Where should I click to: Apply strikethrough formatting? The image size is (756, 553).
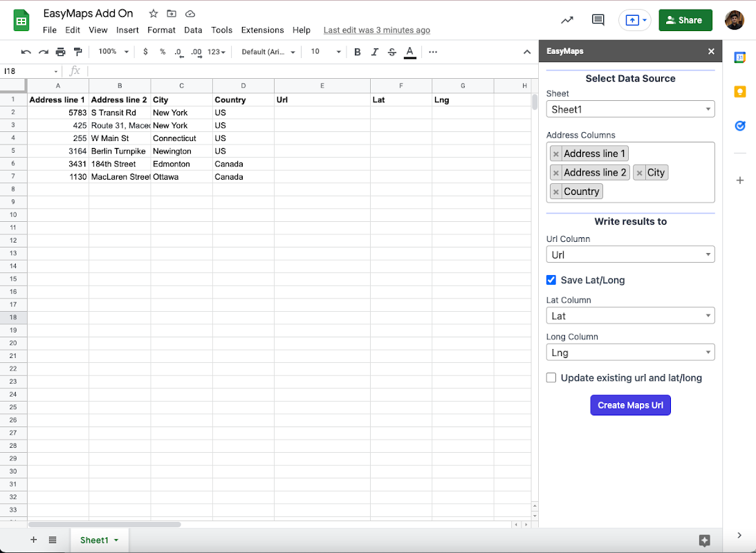[392, 52]
